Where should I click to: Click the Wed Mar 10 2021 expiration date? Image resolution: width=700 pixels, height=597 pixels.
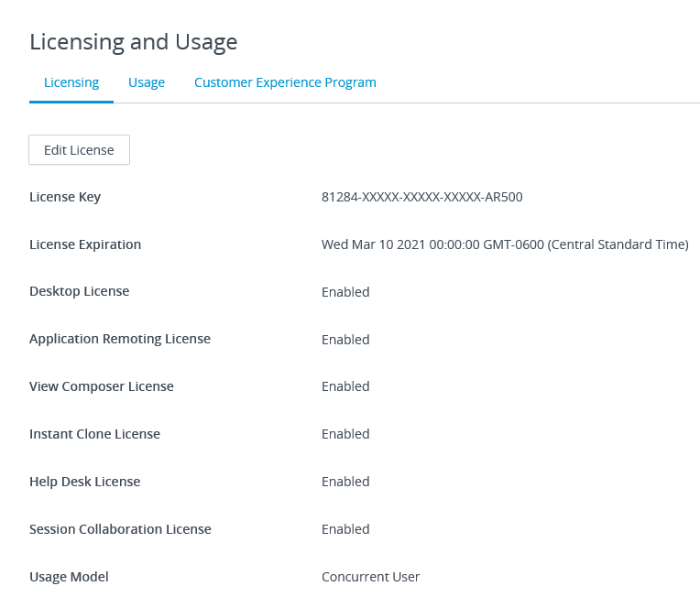click(x=504, y=244)
